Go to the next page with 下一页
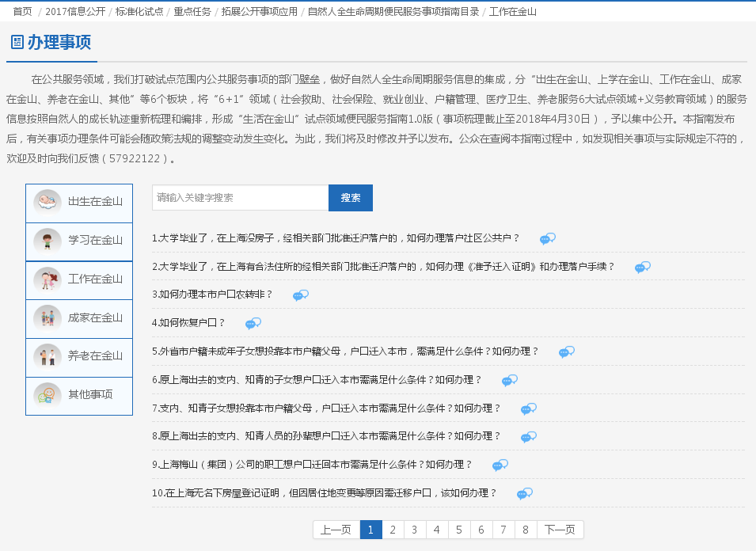The width and height of the screenshot is (756, 551). click(x=560, y=530)
